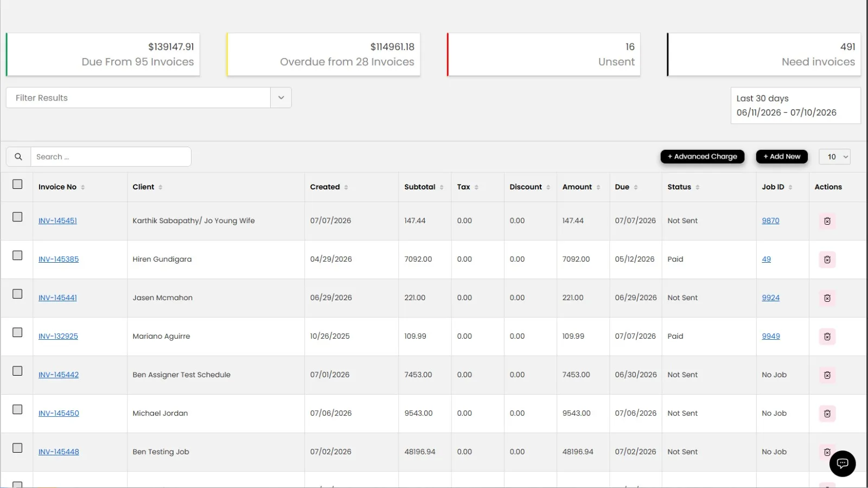
Task: Select client name Michael Jordan
Action: tap(160, 414)
